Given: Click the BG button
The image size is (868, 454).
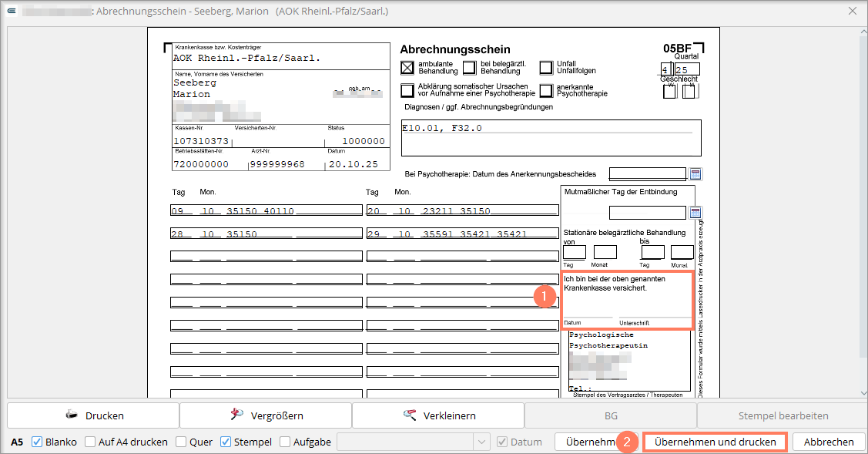Looking at the screenshot, I should 611,415.
